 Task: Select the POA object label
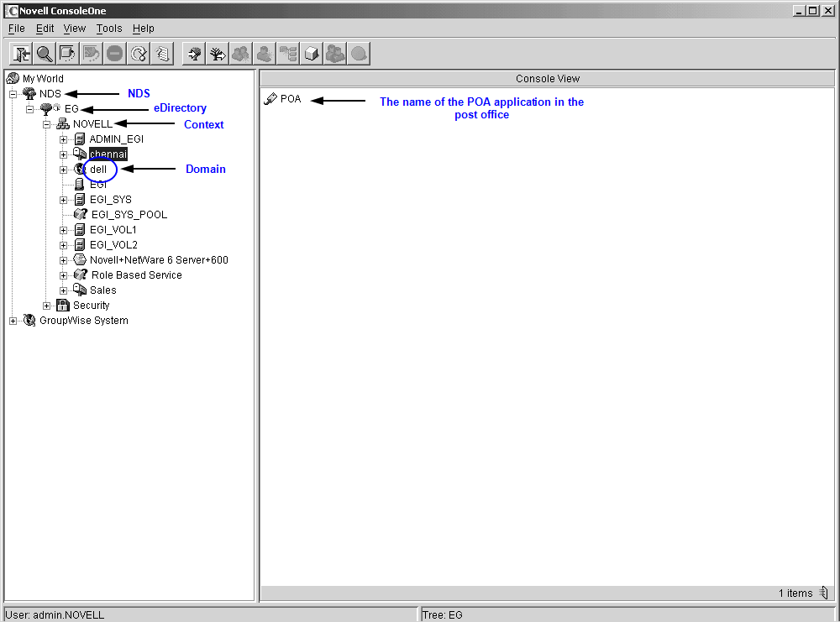[291, 99]
